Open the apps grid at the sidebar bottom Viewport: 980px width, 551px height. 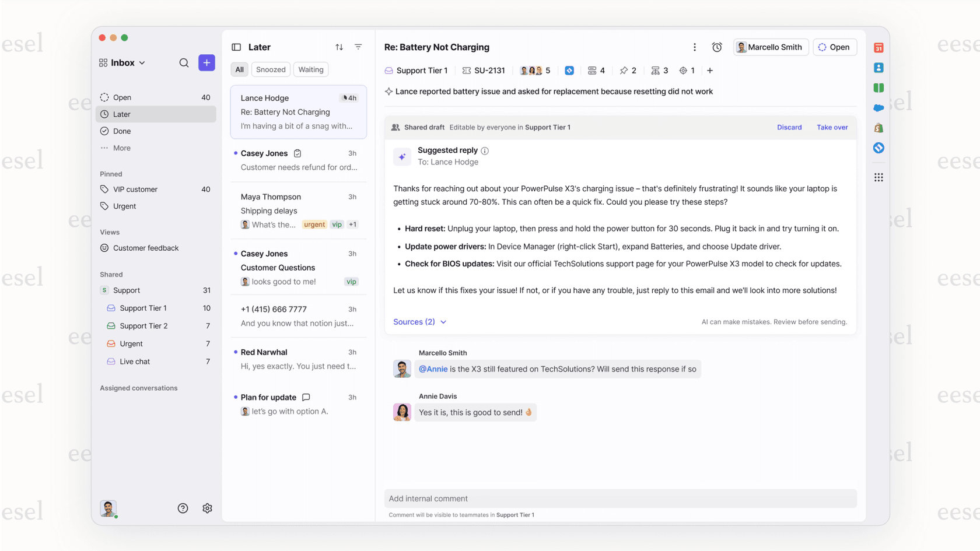click(x=879, y=177)
